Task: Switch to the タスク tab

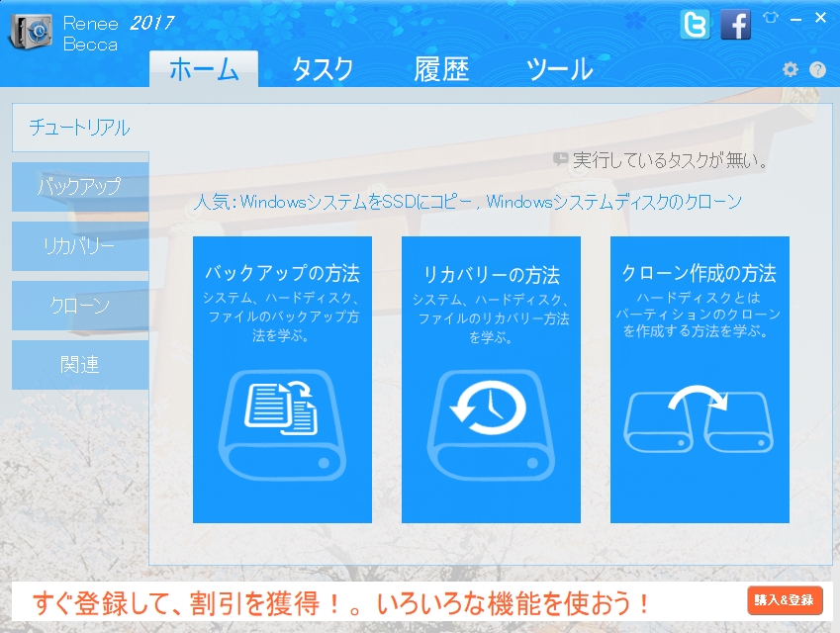Action: (x=323, y=68)
